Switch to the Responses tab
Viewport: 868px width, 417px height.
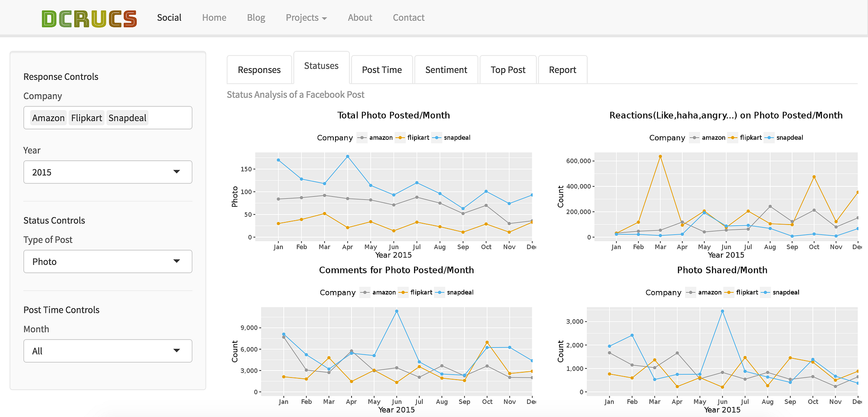point(259,70)
